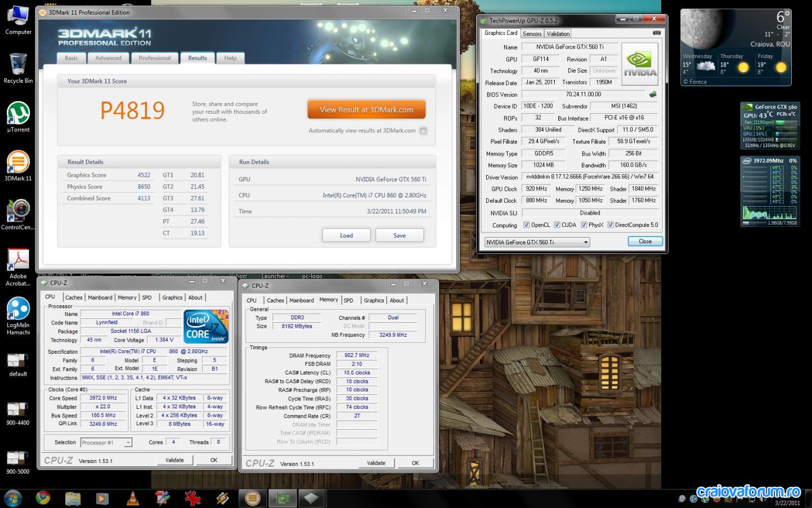Click the GPU-Z screenshot camera icon

[656, 33]
